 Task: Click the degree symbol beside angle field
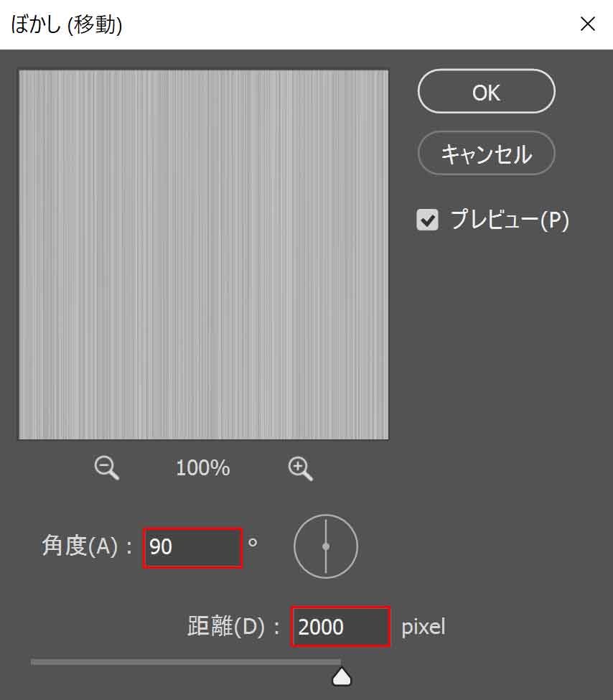click(253, 543)
